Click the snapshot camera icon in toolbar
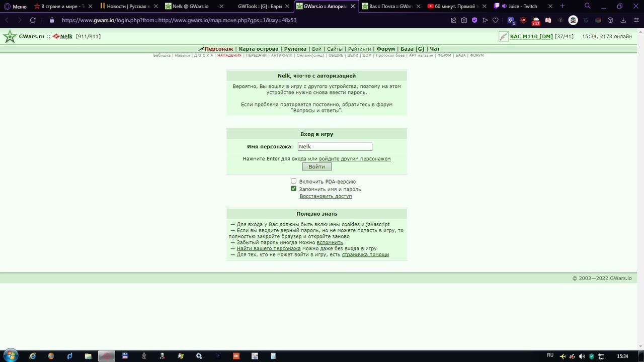The width and height of the screenshot is (644, 362). point(464,20)
